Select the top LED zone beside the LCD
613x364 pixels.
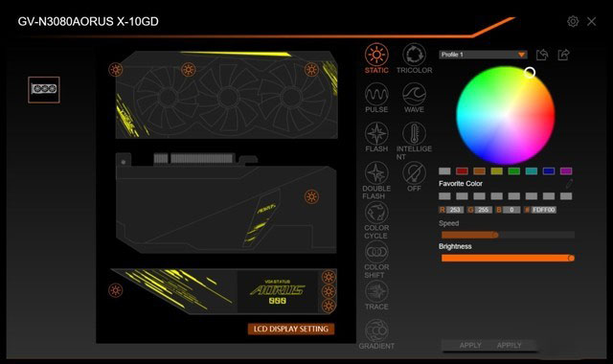[x=329, y=277]
